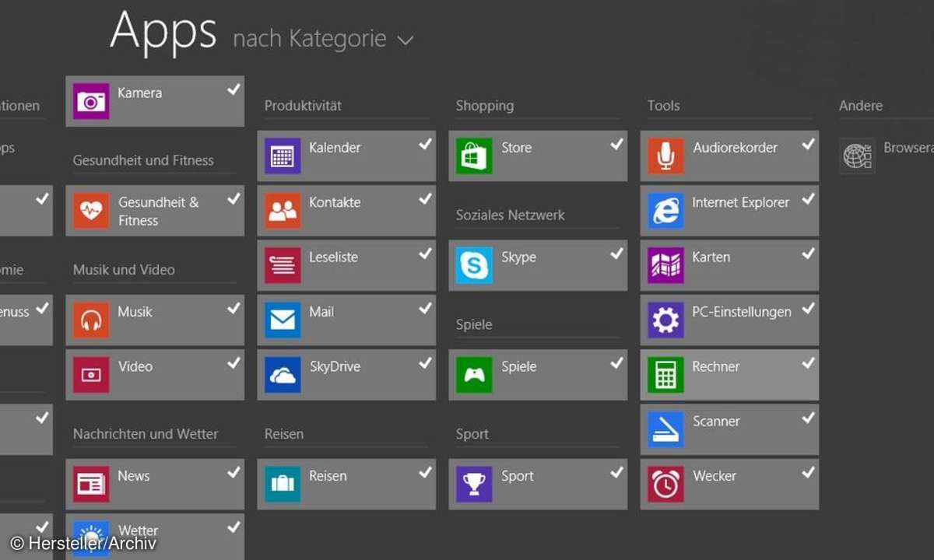Click the Kalender app icon
The image size is (934, 560).
coord(283,156)
